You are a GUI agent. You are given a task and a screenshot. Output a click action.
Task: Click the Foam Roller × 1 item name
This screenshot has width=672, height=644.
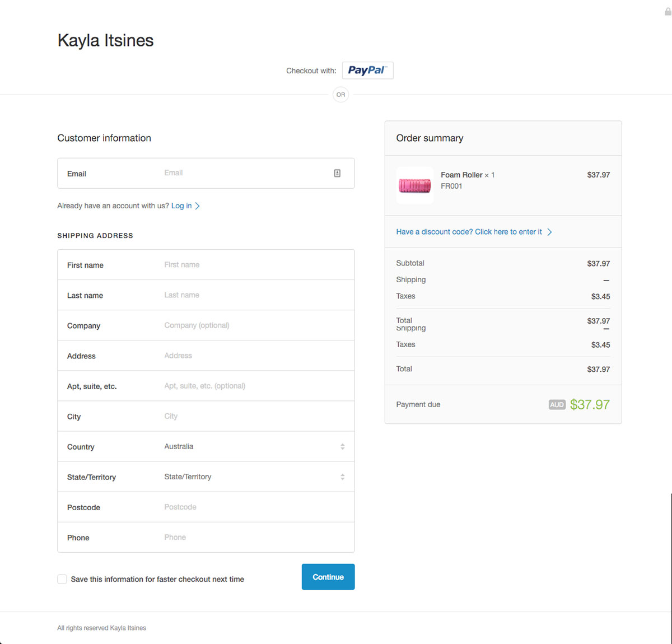tap(468, 175)
